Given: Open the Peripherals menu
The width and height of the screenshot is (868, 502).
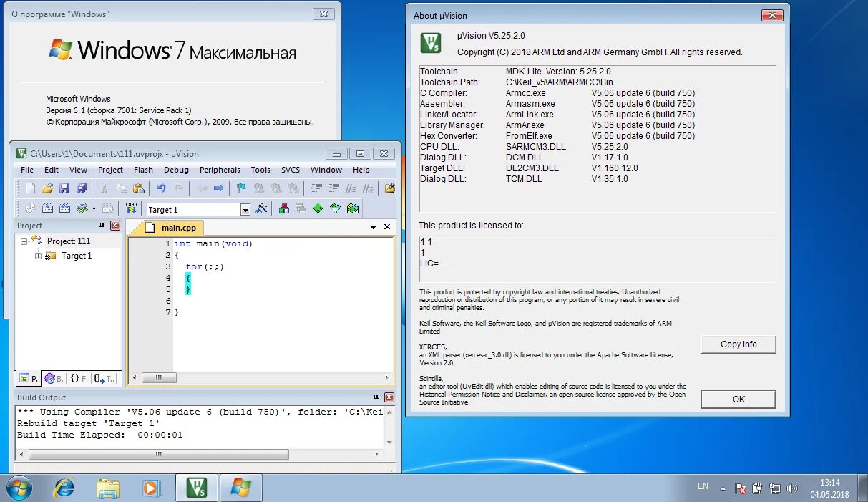Looking at the screenshot, I should [x=220, y=170].
